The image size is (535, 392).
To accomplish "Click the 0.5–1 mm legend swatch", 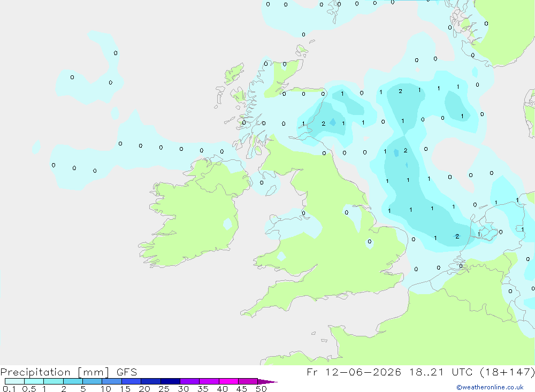I will [x=34, y=381].
